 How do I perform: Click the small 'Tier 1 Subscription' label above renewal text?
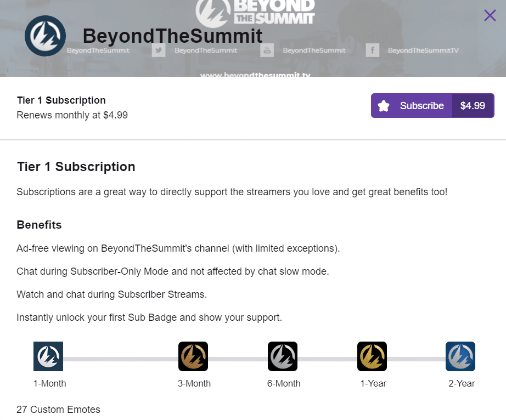[61, 100]
